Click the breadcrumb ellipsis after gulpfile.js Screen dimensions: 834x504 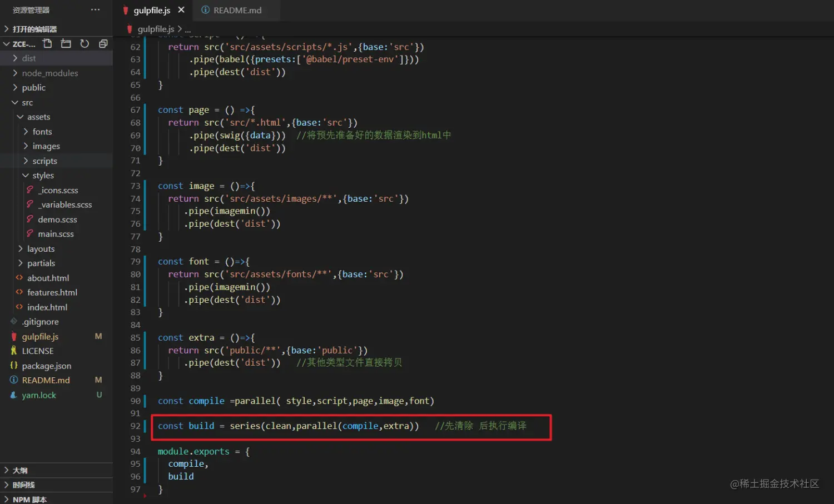pyautogui.click(x=188, y=29)
